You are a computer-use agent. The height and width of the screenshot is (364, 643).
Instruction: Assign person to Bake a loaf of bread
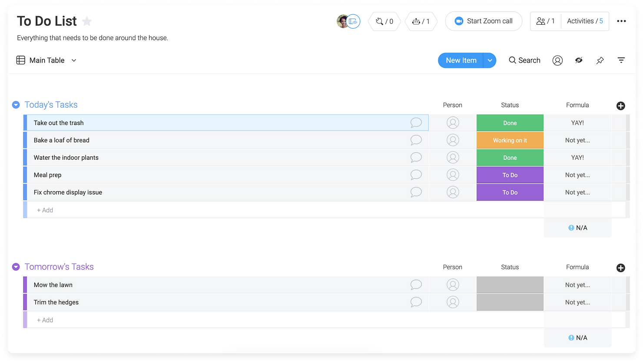coord(453,140)
